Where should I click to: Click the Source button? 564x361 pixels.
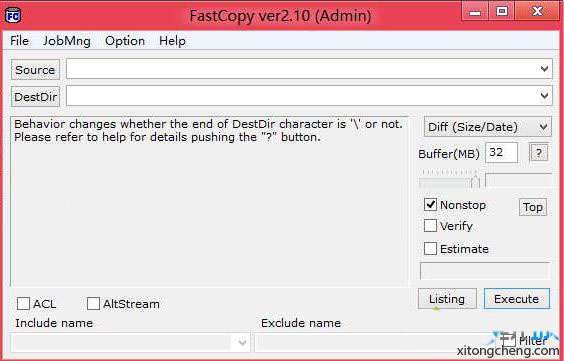[35, 69]
